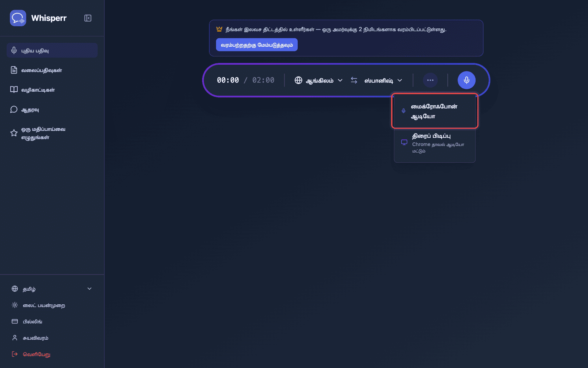Click the chat bubble icon beside ஆதரவு
The image size is (588, 368).
pos(14,109)
